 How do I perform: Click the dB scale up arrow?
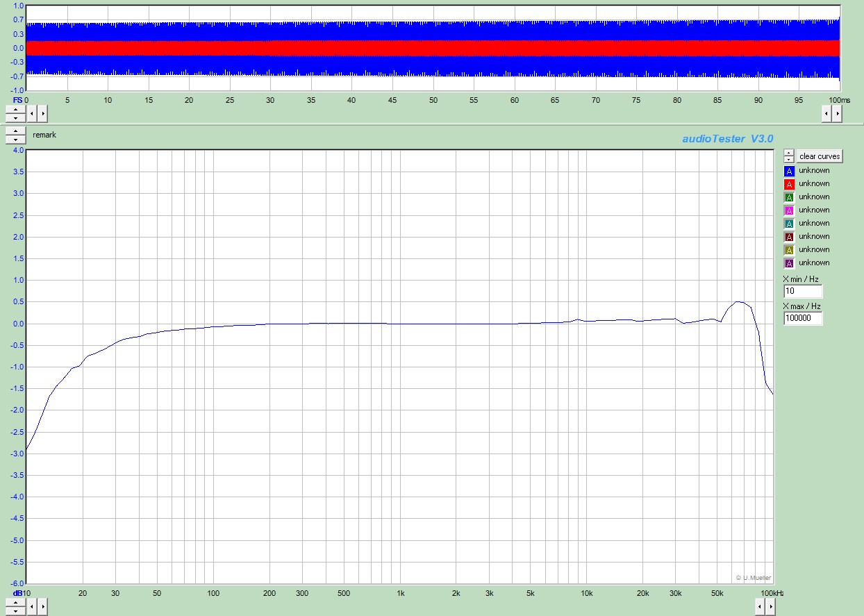15,603
